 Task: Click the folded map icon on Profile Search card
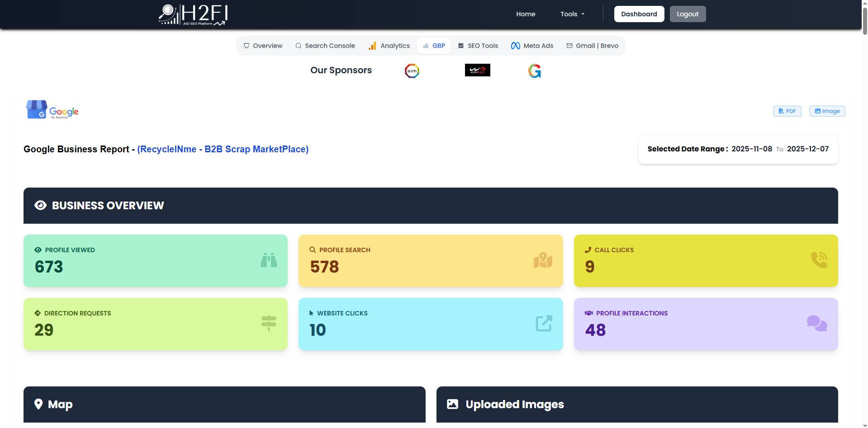tap(543, 260)
